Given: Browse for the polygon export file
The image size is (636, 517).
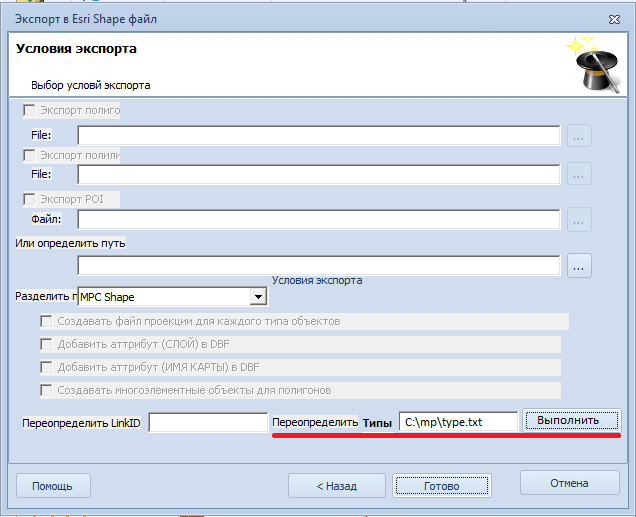Looking at the screenshot, I should pos(579,135).
